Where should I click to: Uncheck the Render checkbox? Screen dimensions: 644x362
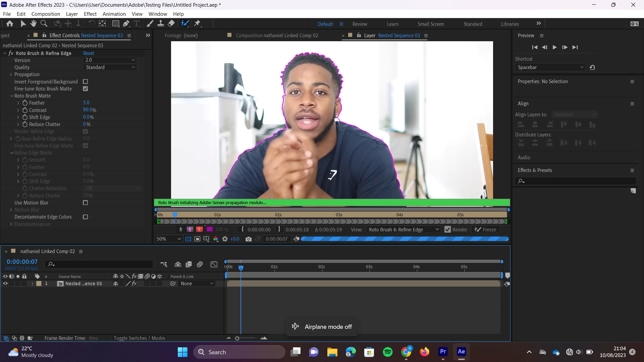tap(447, 230)
